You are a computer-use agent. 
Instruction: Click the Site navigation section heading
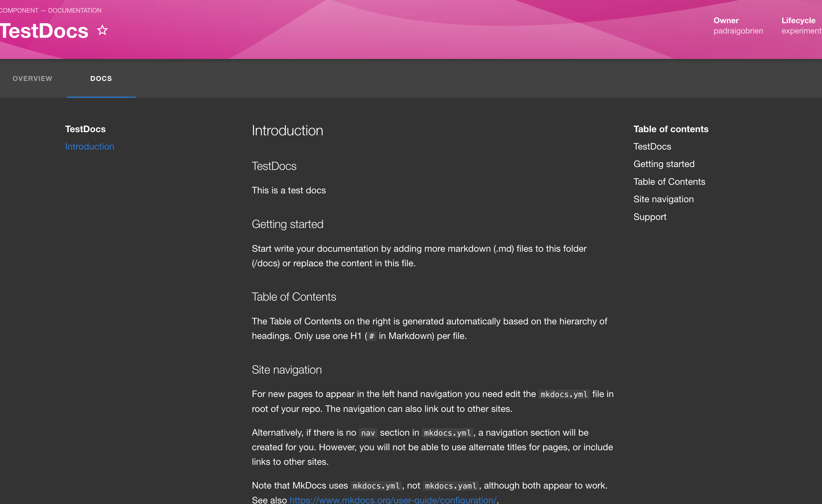point(287,370)
